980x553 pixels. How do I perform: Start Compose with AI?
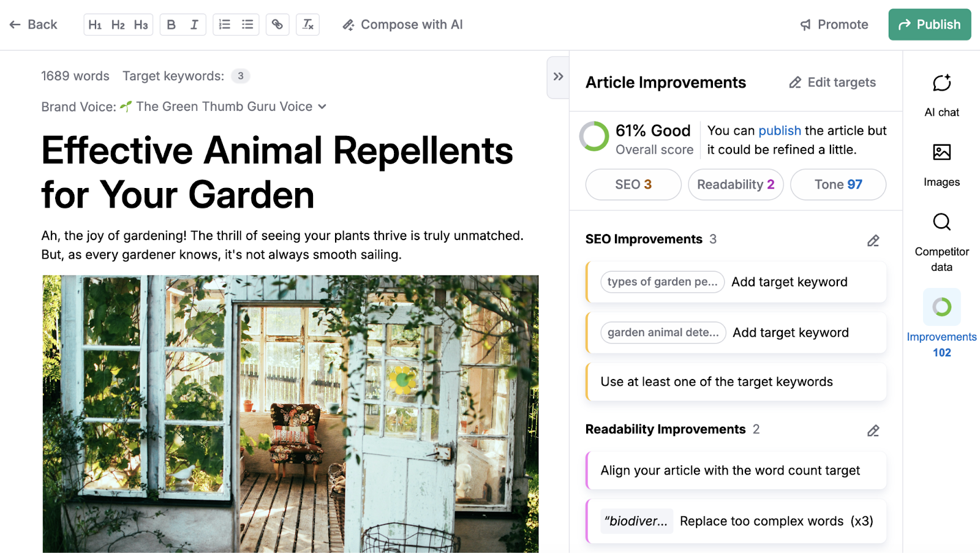[401, 24]
